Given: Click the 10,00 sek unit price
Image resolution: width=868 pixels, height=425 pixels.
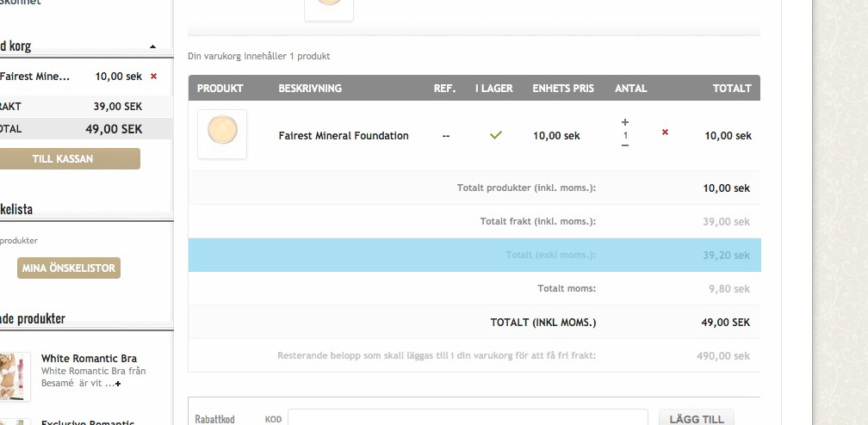Looking at the screenshot, I should click(x=556, y=136).
